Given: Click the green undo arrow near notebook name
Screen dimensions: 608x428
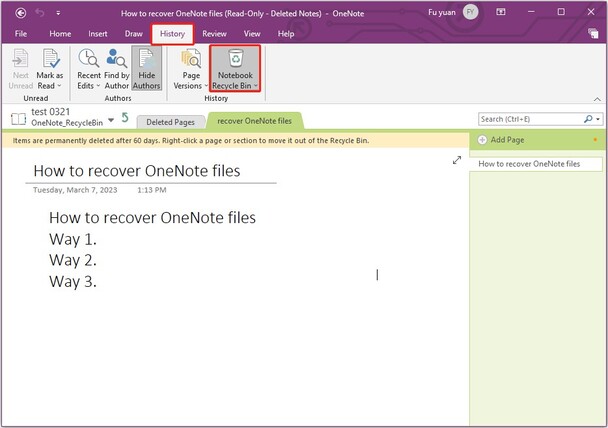Looking at the screenshot, I should [x=124, y=118].
